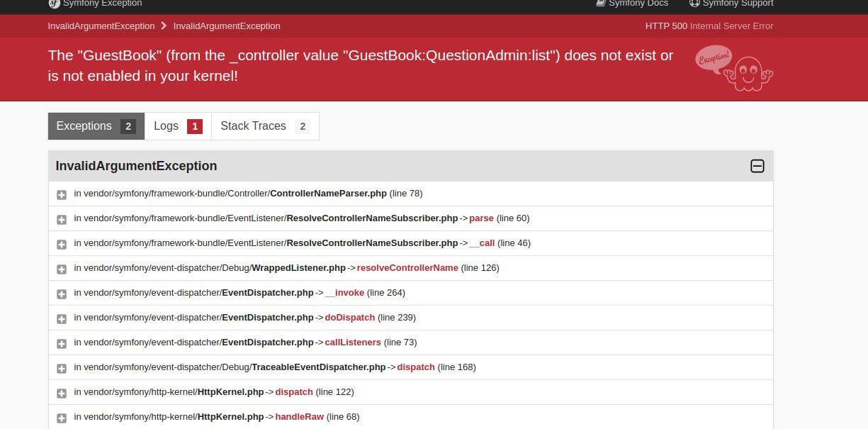Click the Logs count badge 1

coord(195,126)
